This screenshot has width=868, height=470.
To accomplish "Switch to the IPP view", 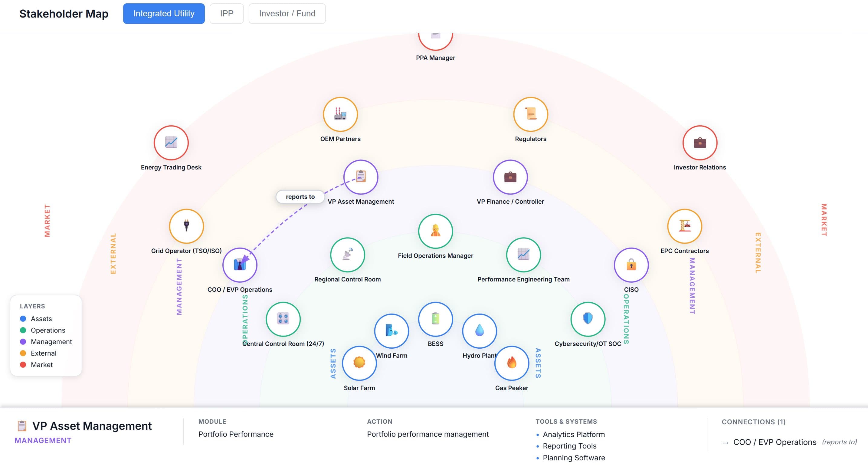I will pos(226,14).
